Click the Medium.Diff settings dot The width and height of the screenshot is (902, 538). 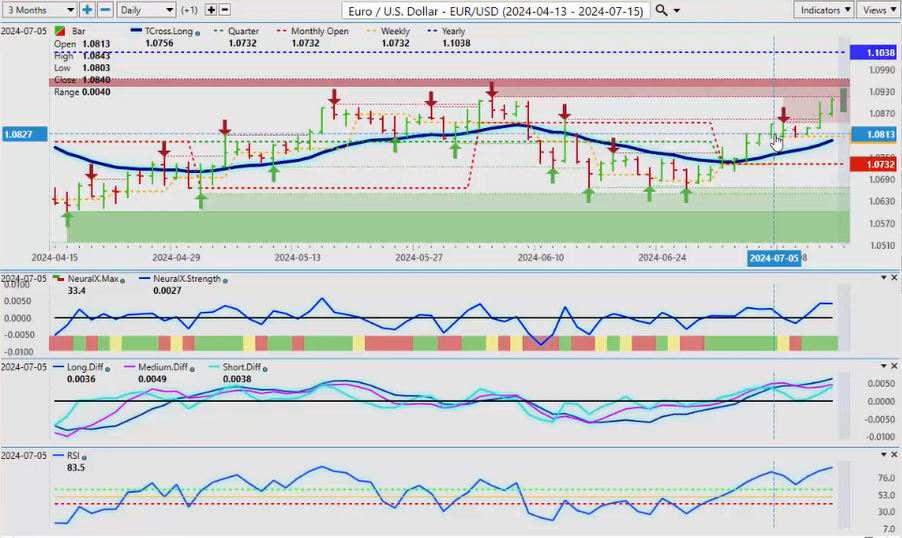192,369
